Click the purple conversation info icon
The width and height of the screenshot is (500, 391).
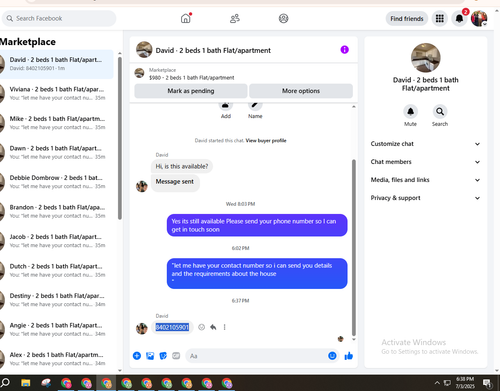pyautogui.click(x=344, y=50)
